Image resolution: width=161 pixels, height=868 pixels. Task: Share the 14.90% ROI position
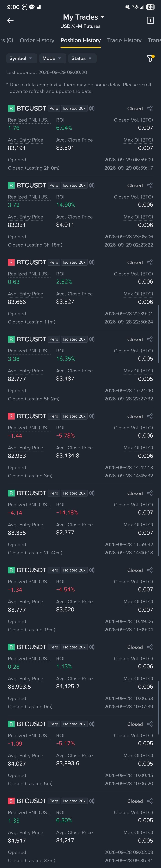click(150, 185)
